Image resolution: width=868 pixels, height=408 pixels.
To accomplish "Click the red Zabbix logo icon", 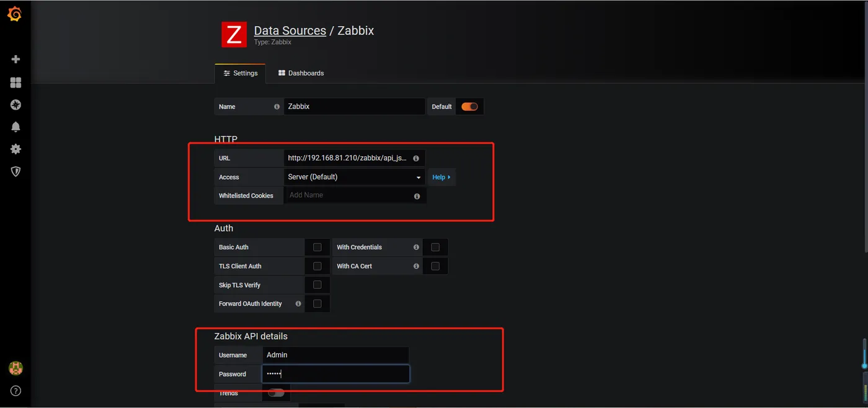I will tap(234, 35).
